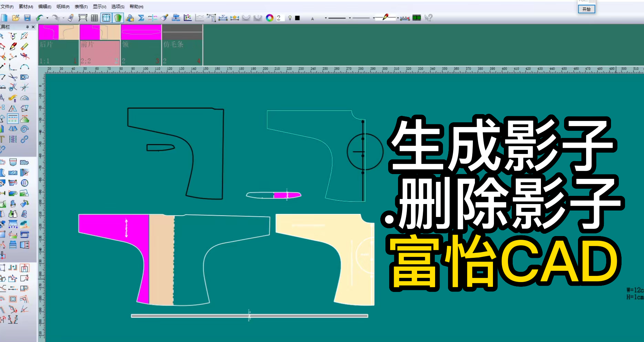Click the green film strip icon
644x342 pixels.
coord(416,18)
